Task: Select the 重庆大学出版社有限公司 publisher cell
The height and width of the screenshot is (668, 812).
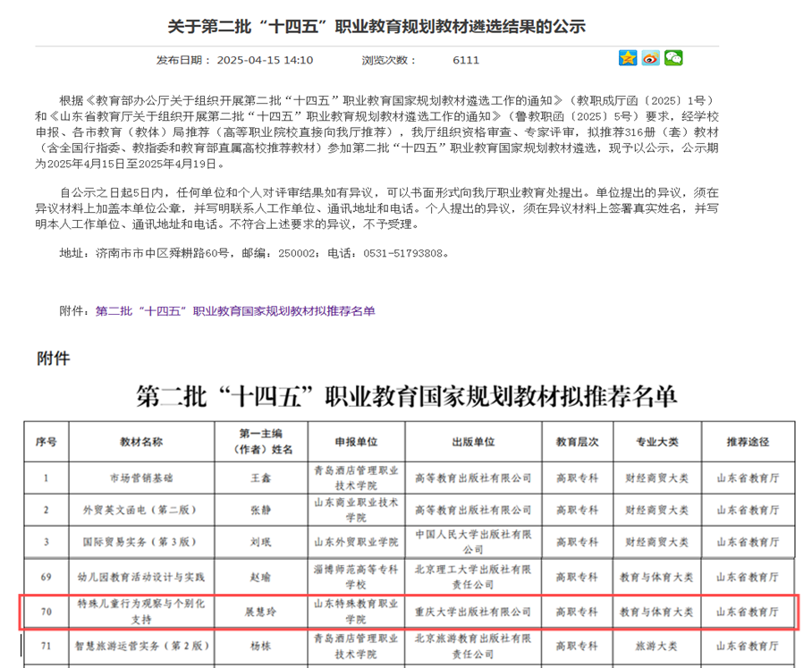Action: point(473,613)
